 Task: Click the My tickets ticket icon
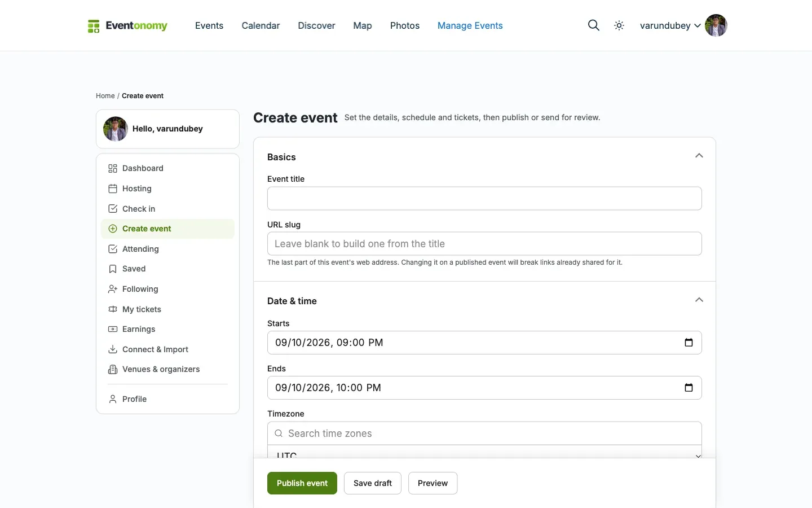(x=113, y=309)
